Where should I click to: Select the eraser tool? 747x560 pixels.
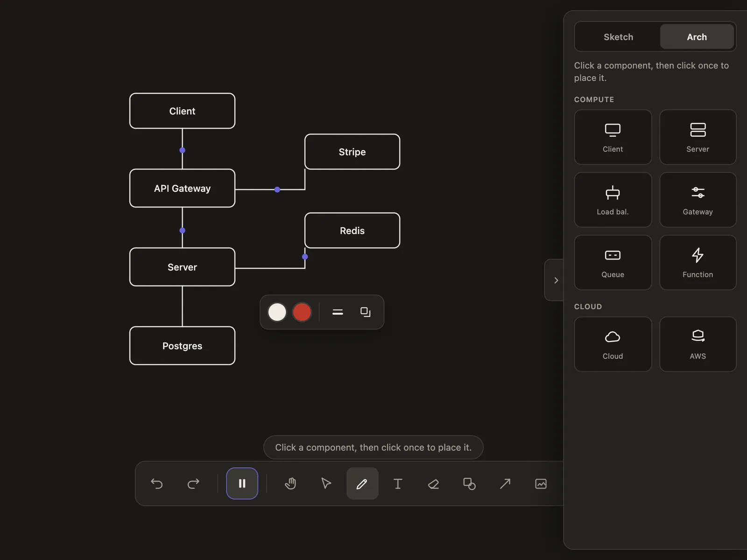tap(434, 483)
